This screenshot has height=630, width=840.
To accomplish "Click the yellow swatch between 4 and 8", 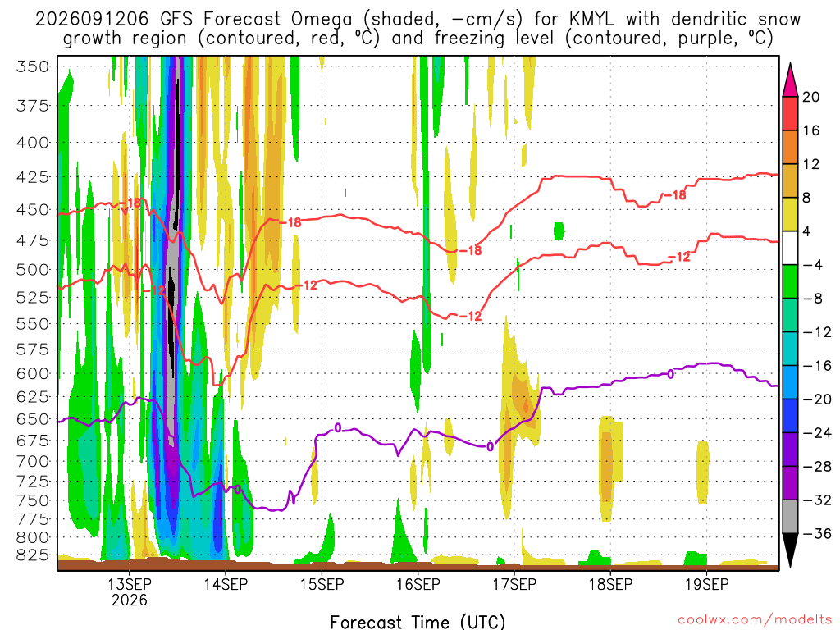I will pyautogui.click(x=790, y=214).
